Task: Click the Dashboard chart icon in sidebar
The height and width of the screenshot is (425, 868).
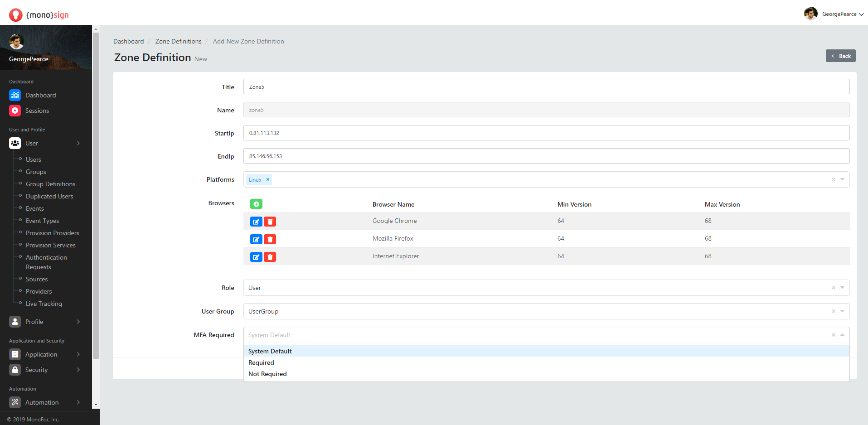Action: (x=15, y=95)
